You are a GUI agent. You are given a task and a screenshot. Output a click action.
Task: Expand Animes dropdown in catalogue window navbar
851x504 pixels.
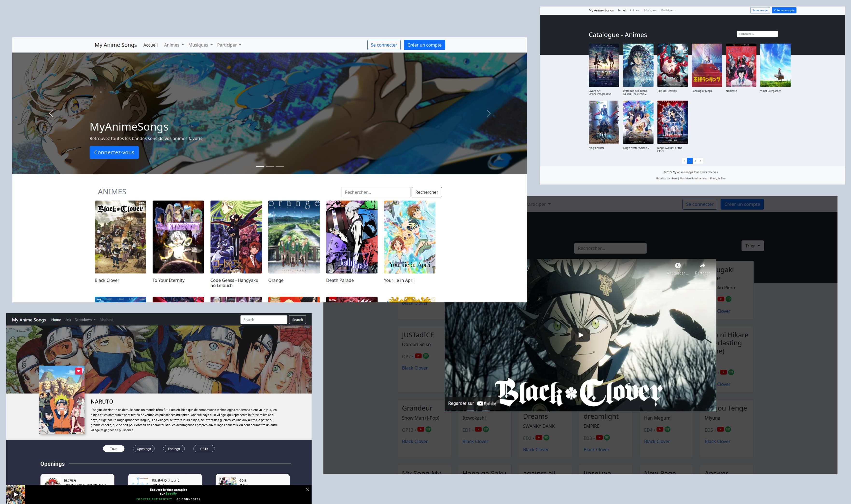pyautogui.click(x=635, y=10)
